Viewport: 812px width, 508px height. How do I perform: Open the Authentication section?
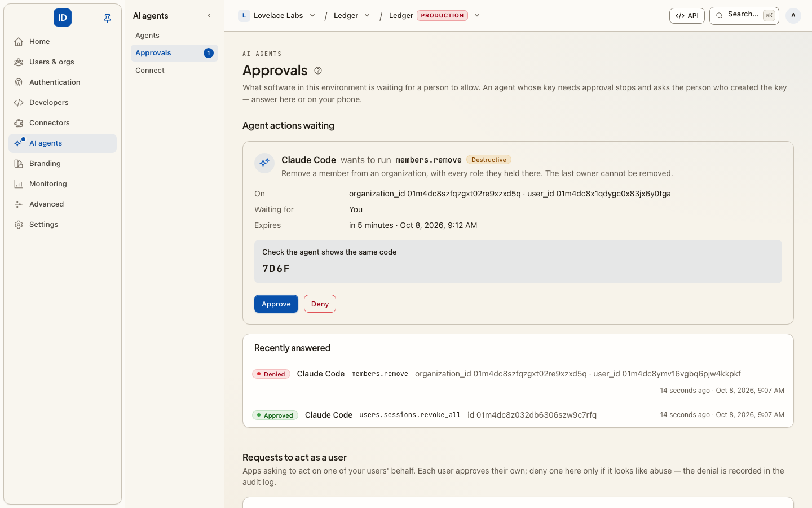pos(63,82)
